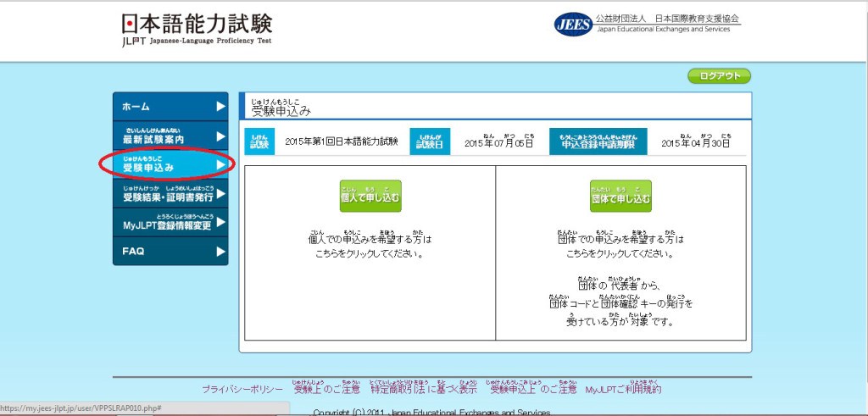868x416 pixels.
Task: Click the Japan Educational Exchanges and Services header text
Action: tap(663, 30)
